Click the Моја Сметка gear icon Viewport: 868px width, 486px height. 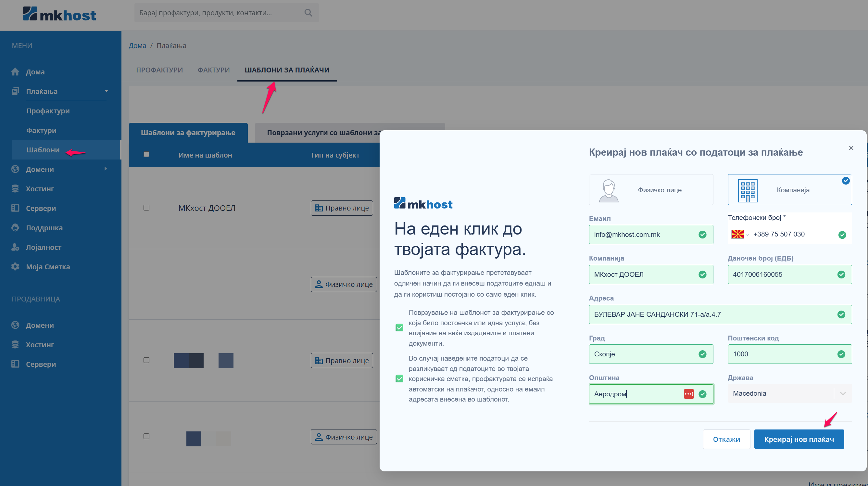(x=15, y=267)
